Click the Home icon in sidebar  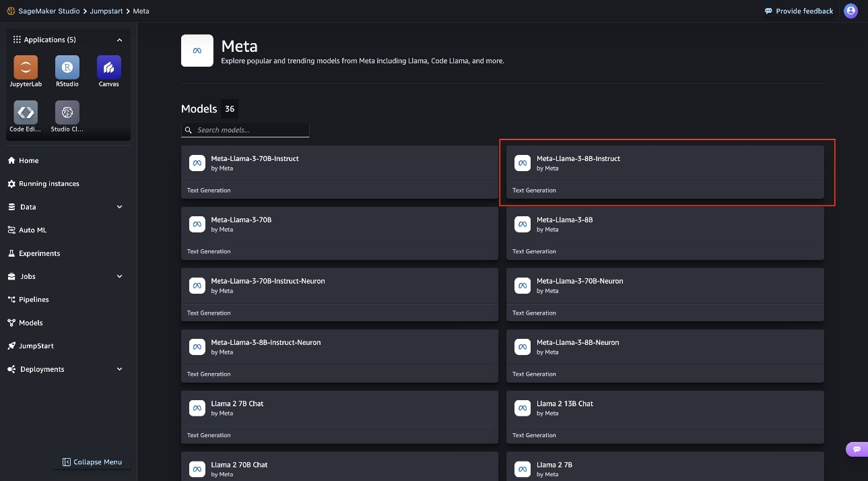11,160
